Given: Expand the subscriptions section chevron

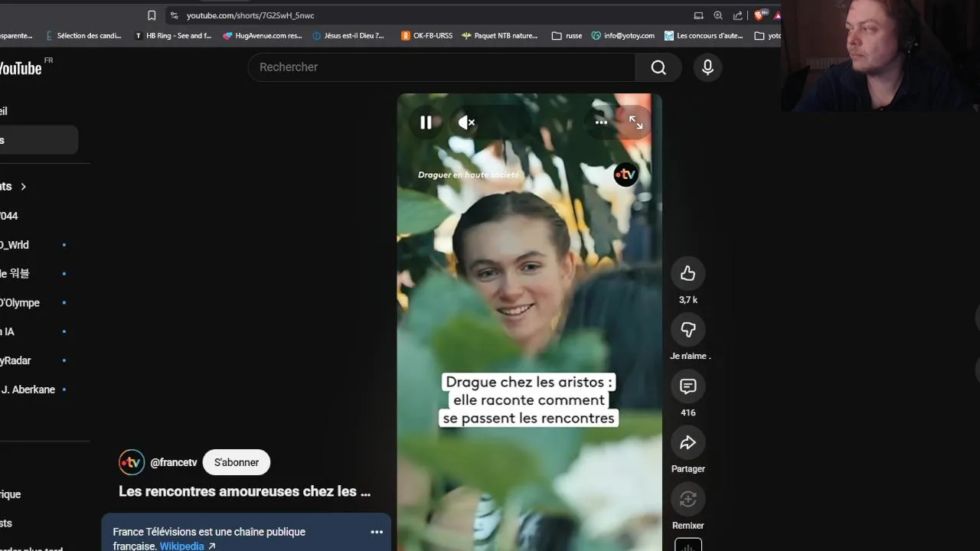Looking at the screenshot, I should (23, 187).
